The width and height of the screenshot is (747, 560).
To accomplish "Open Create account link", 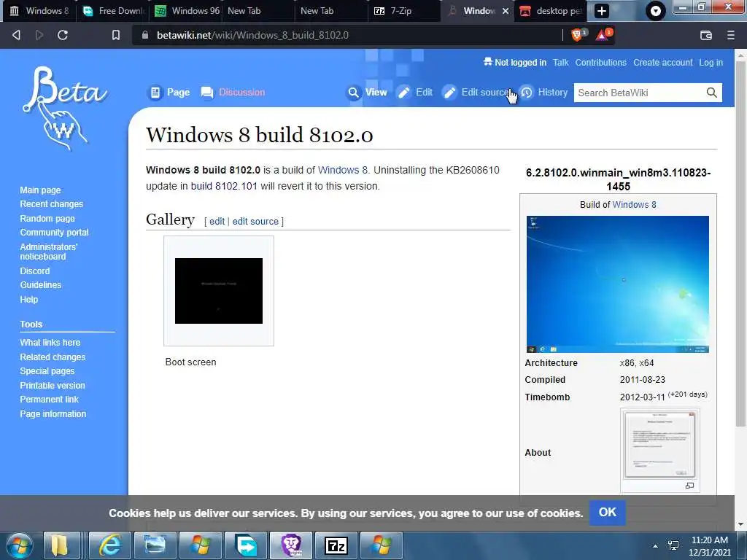I will 662,63.
